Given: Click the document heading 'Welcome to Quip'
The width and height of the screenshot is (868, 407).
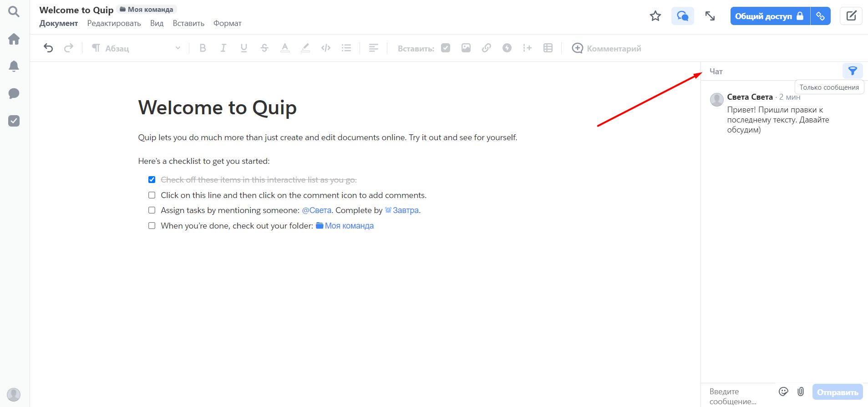Looking at the screenshot, I should pyautogui.click(x=218, y=108).
